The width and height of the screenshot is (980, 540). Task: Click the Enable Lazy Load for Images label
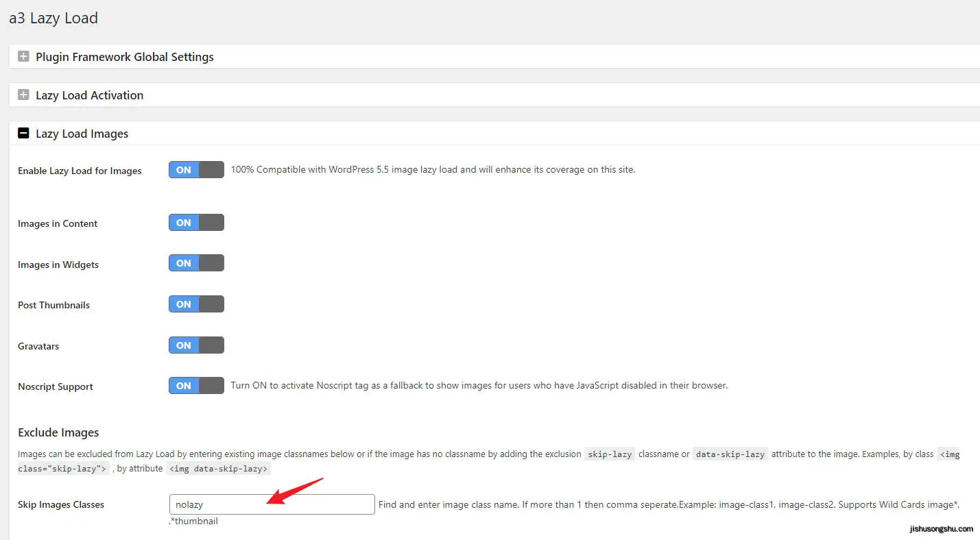click(80, 171)
